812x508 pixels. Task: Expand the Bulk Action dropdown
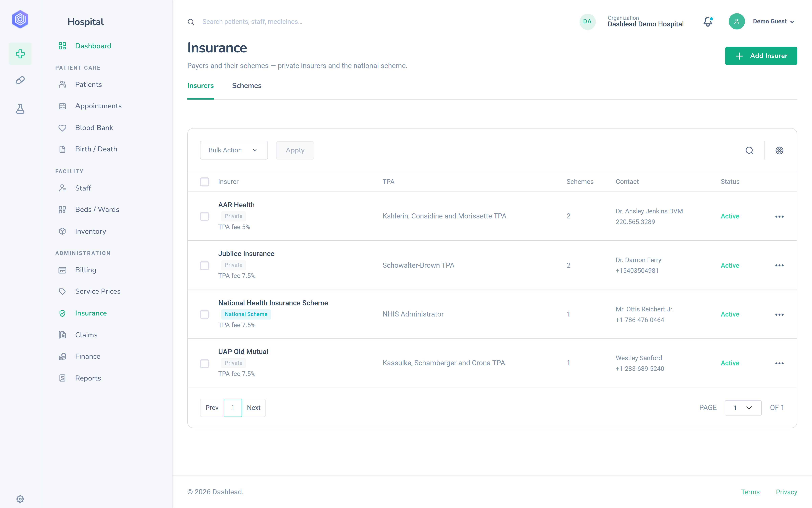[233, 150]
